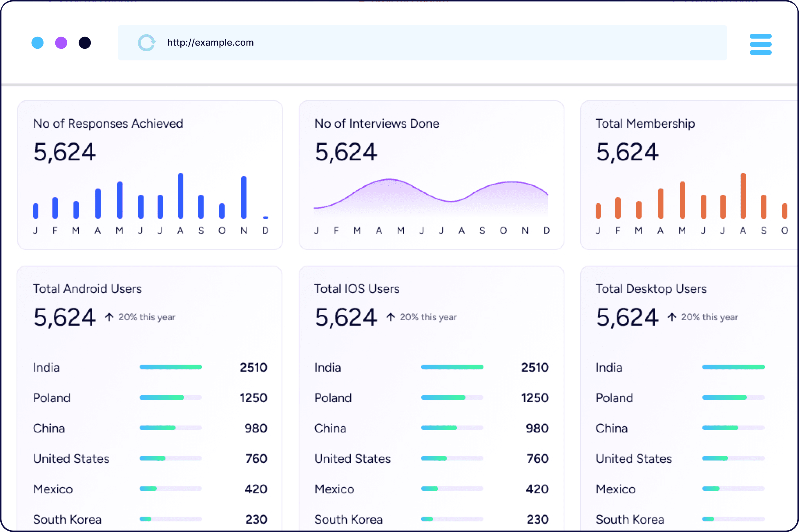Click Mexico progress bar in Android Users card

[x=171, y=488]
